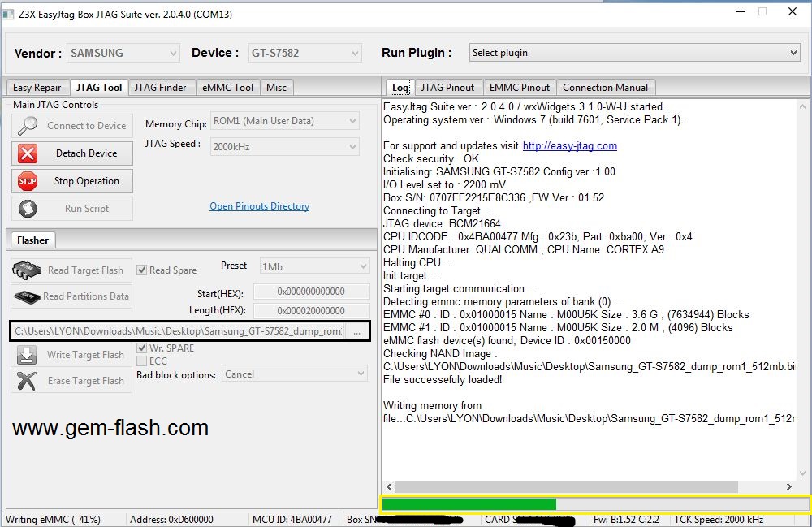Click the Fw: B:1.52 C:2.2 status entry
Image resolution: width=812 pixels, height=527 pixels.
click(x=627, y=519)
